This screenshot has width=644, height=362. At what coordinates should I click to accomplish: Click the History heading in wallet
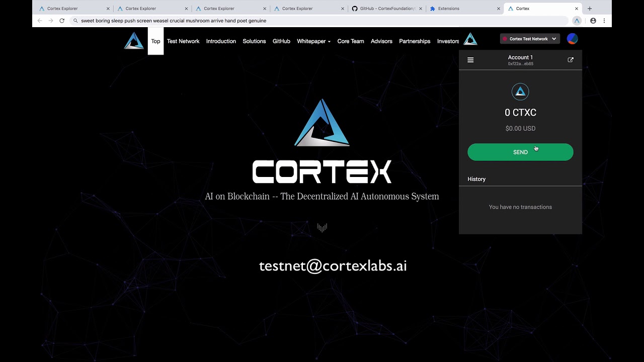point(476,179)
